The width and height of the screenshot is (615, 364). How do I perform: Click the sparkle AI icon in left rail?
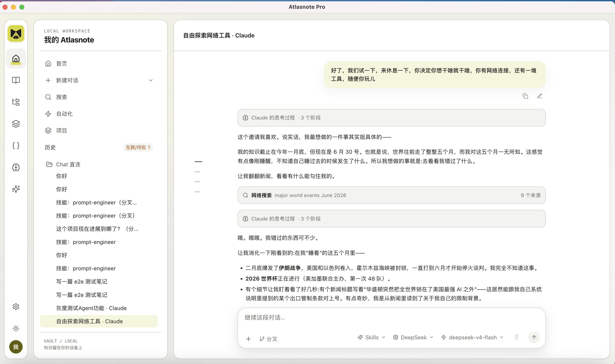click(16, 189)
